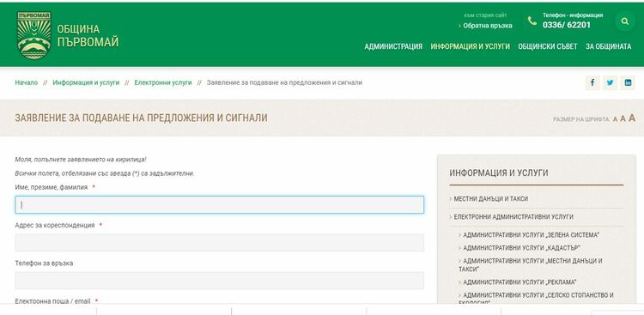
Task: Click the Електронни услуги breadcrumb link
Action: [163, 82]
